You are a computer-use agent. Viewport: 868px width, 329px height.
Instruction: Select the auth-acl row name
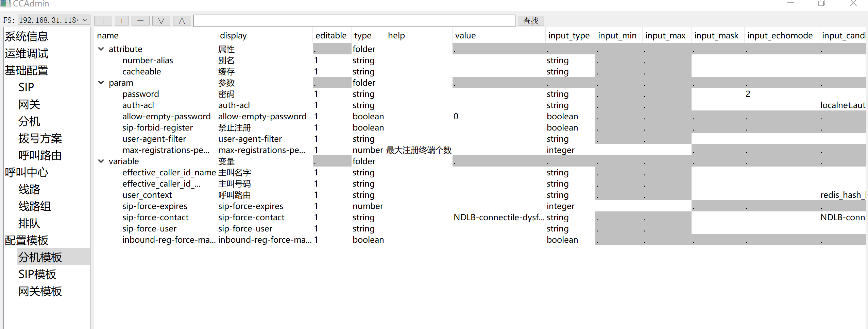tap(138, 105)
